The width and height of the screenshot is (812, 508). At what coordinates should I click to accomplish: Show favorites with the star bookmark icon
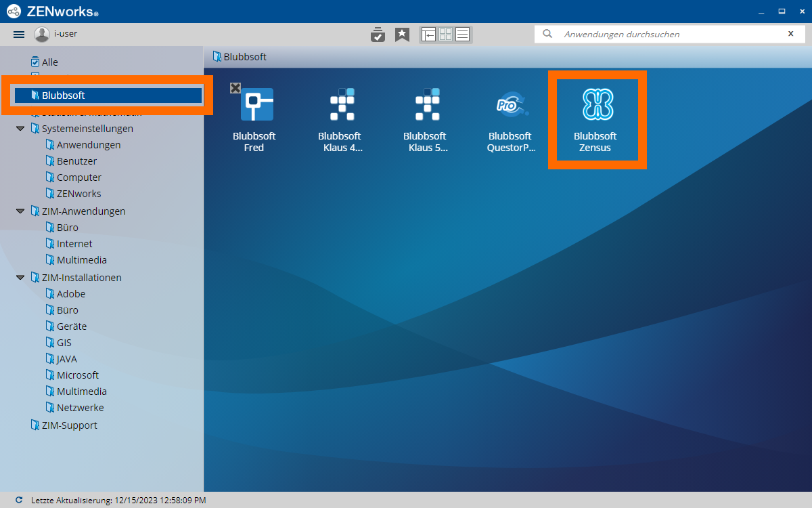[403, 35]
